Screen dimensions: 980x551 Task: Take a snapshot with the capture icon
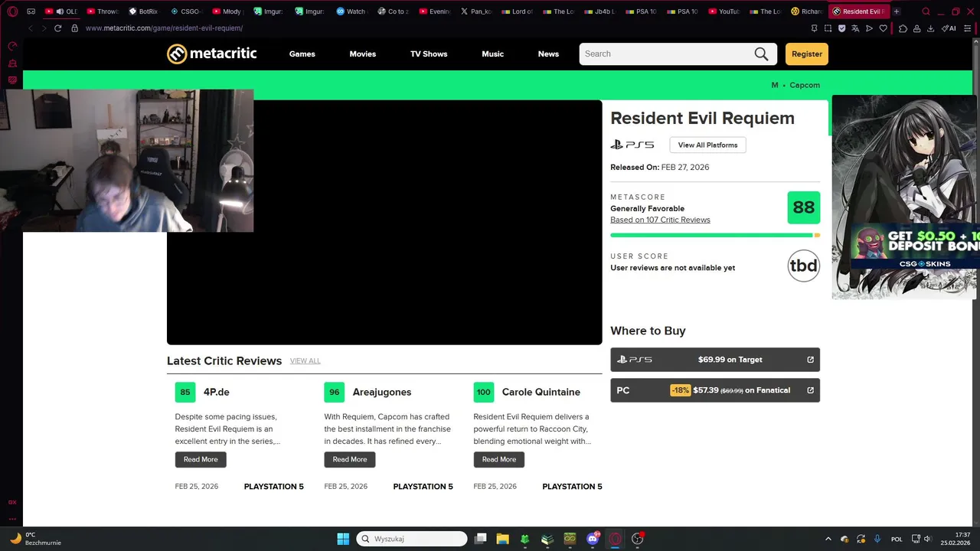(x=828, y=28)
